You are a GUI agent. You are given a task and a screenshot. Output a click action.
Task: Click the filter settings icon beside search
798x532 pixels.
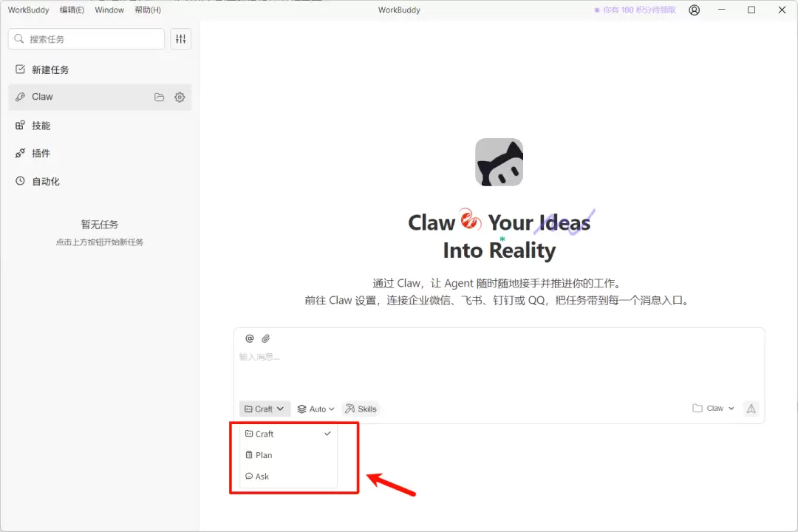180,39
